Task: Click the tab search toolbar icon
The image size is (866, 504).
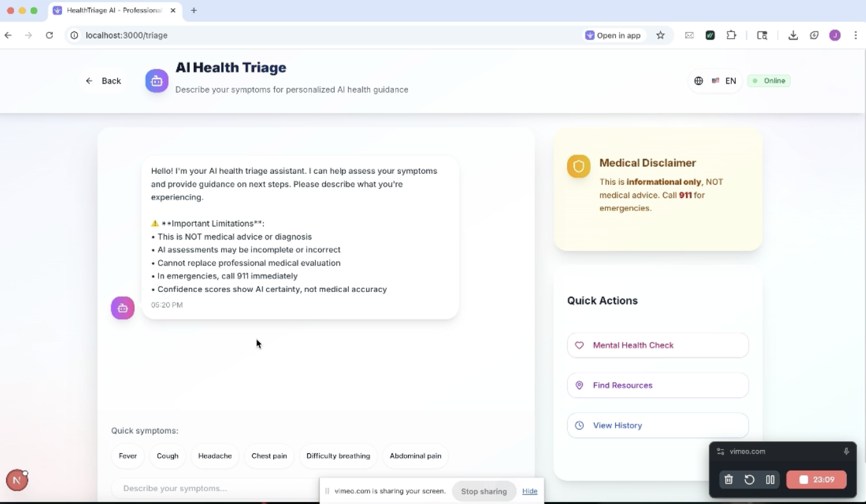Action: click(762, 35)
